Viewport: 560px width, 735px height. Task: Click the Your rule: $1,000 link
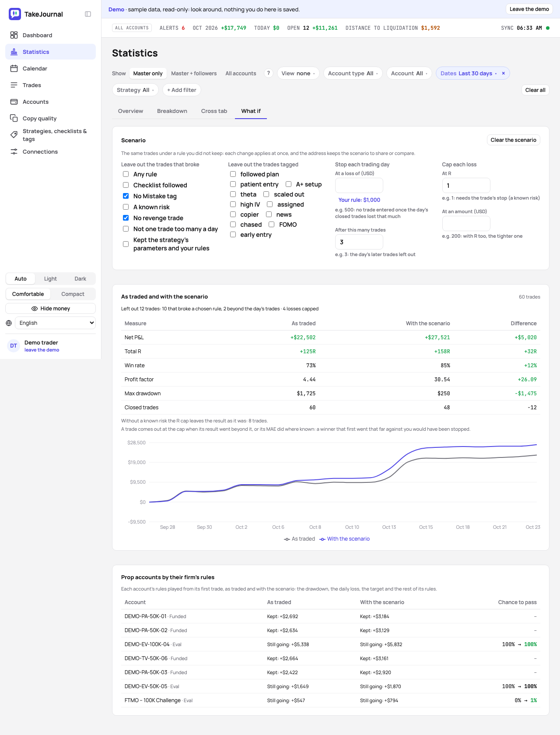click(x=359, y=200)
